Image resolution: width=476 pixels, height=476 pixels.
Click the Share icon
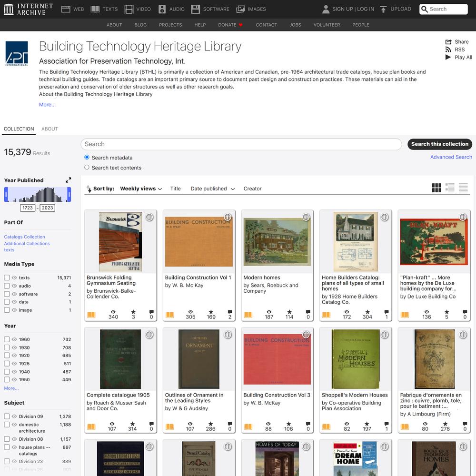448,42
